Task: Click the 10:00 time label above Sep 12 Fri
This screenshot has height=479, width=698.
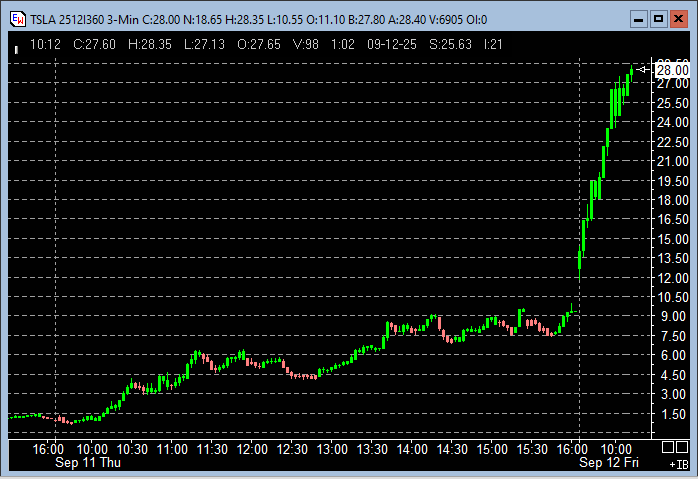Action: (617, 449)
